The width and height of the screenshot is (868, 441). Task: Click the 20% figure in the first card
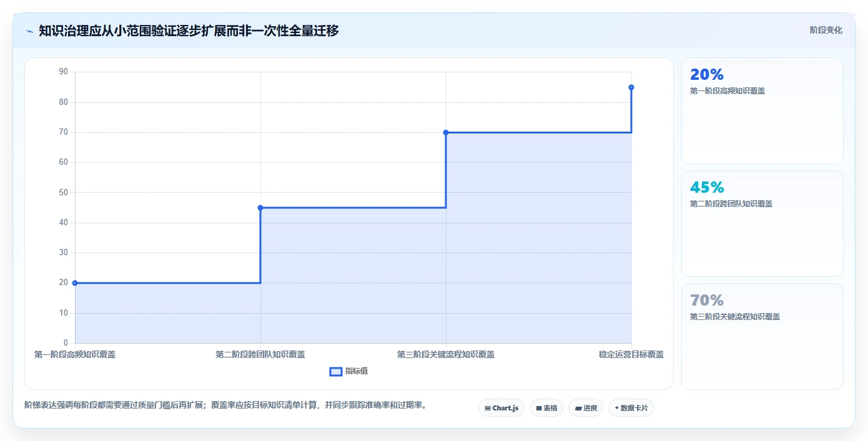(707, 75)
